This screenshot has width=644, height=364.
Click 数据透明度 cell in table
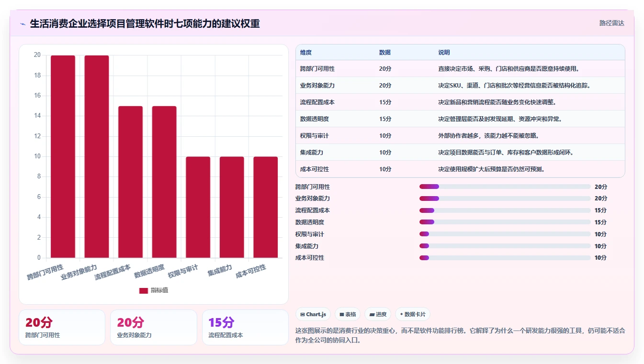pyautogui.click(x=315, y=119)
